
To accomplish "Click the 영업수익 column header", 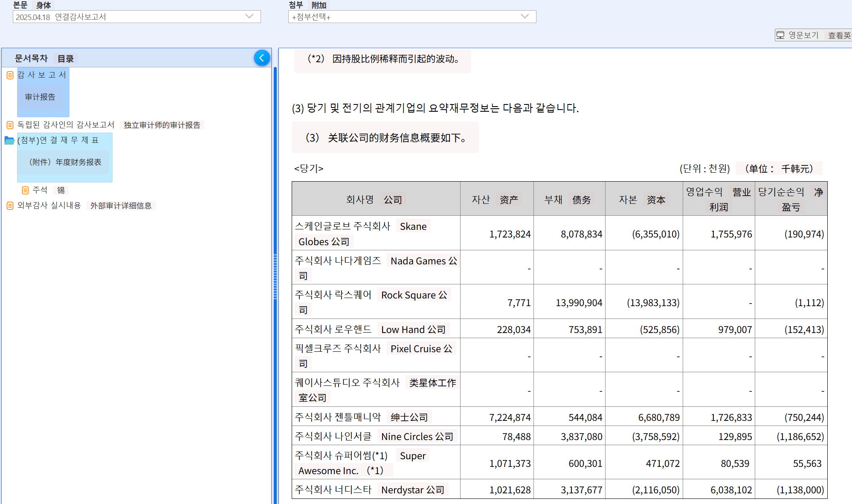I will pos(719,199).
